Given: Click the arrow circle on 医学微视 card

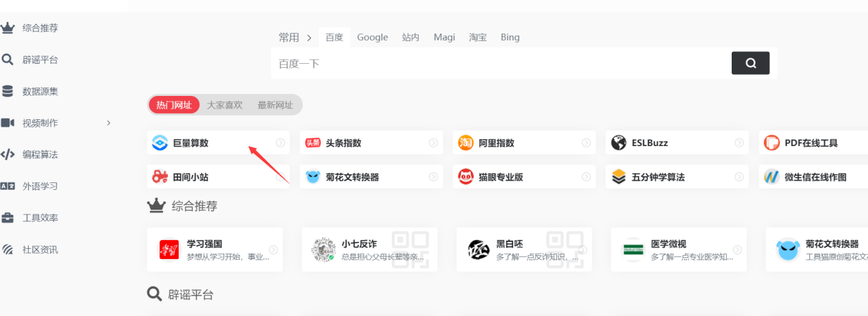Looking at the screenshot, I should 738,250.
